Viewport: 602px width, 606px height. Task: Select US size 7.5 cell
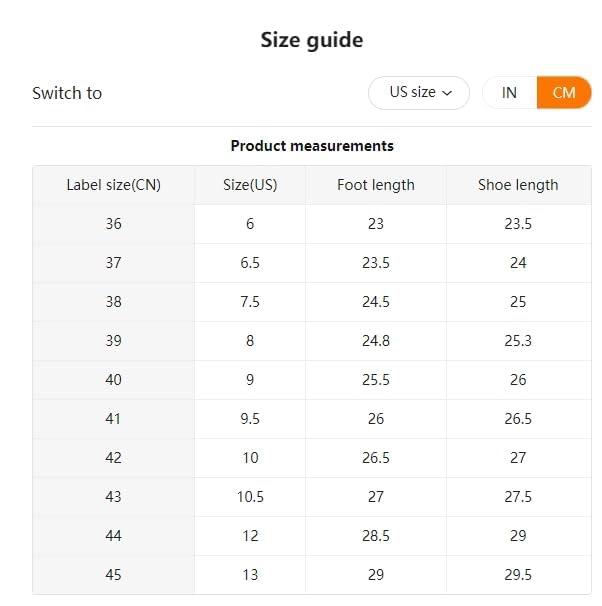pyautogui.click(x=250, y=302)
